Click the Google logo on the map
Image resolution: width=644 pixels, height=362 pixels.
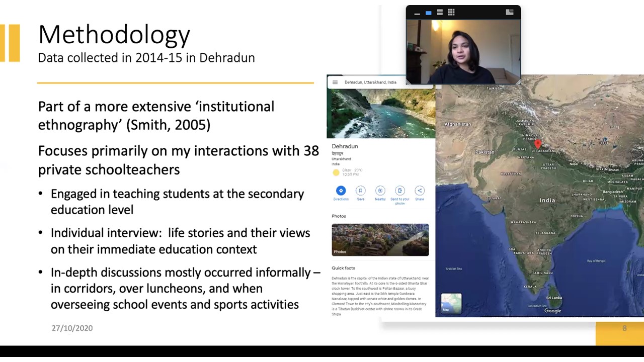point(552,311)
